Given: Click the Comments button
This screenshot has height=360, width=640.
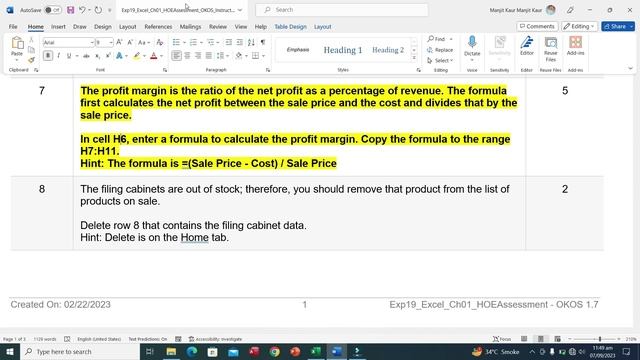Looking at the screenshot, I should tap(537, 26).
